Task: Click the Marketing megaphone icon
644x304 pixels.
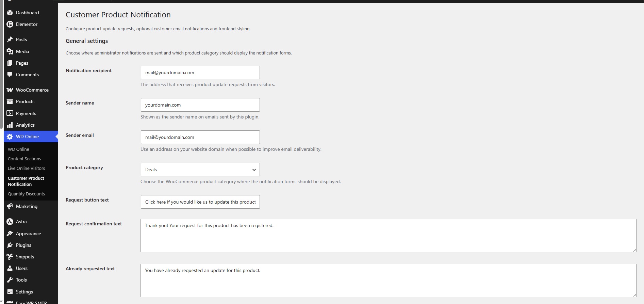Action: click(10, 206)
